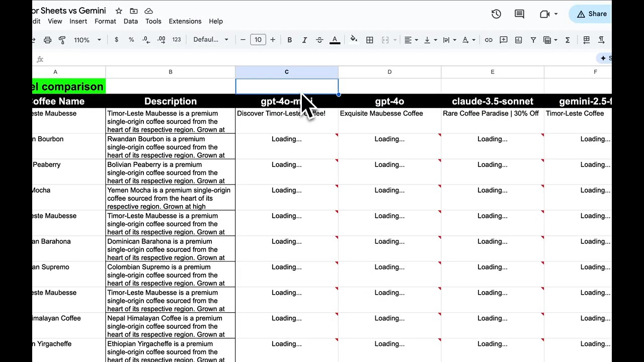Click the text direction paragraph icon
Image resolution: width=644 pixels, height=362 pixels.
pyautogui.click(x=601, y=40)
